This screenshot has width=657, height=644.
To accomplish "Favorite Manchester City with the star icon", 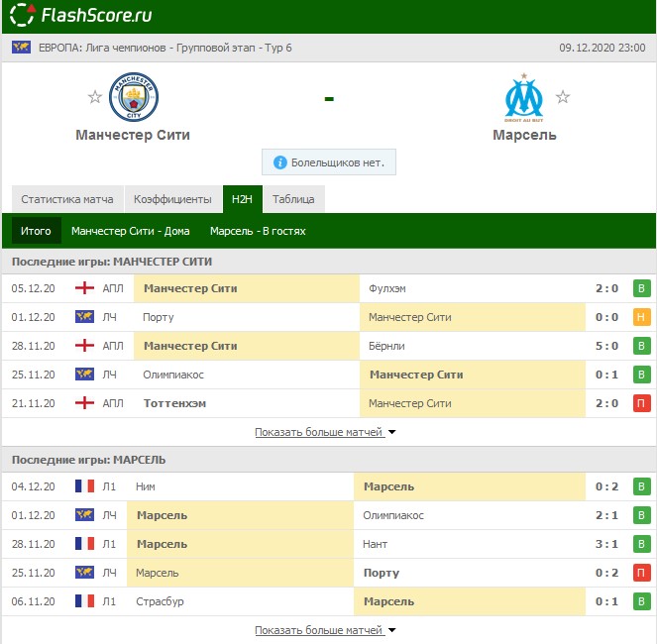I will (x=95, y=97).
